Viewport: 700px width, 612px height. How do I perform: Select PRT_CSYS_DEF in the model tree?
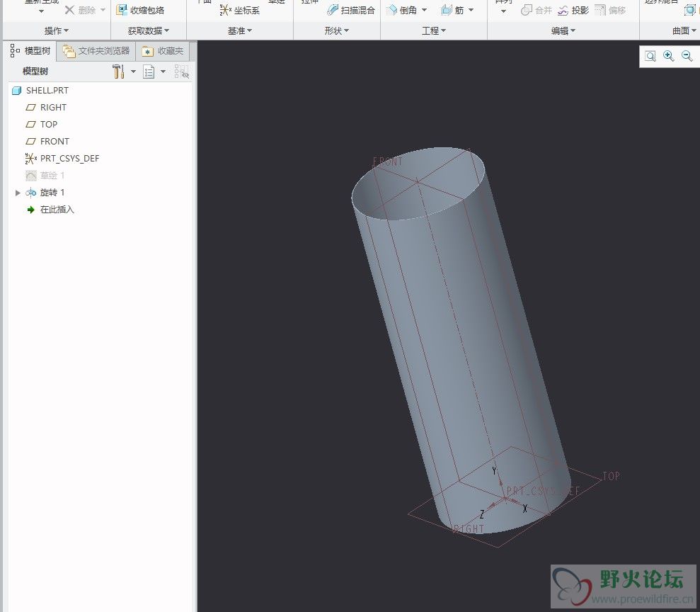[69, 159]
